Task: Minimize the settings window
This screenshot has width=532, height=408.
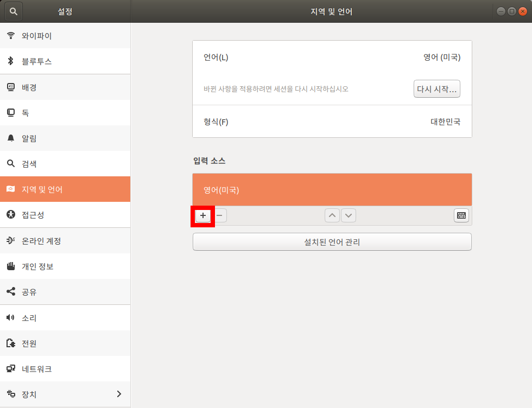Action: click(x=501, y=11)
